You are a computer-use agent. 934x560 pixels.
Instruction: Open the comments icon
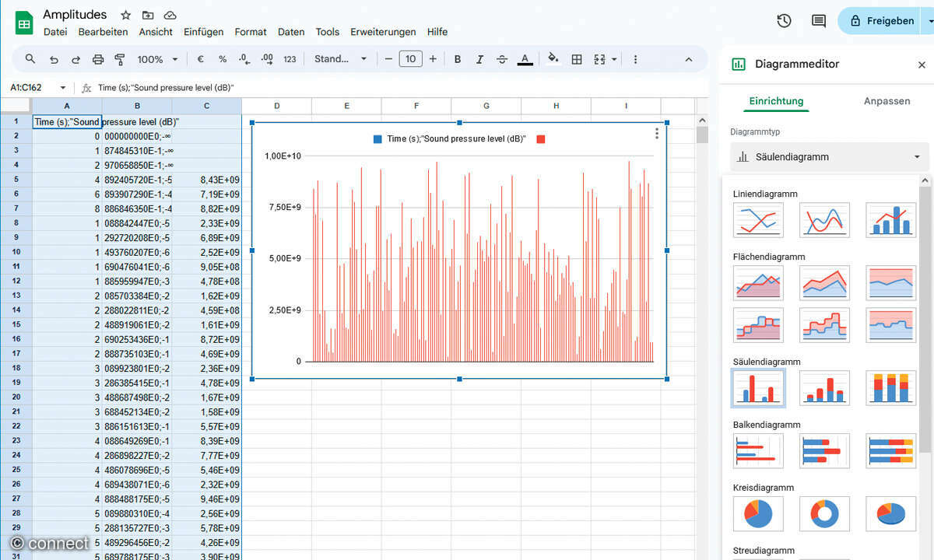(x=819, y=21)
